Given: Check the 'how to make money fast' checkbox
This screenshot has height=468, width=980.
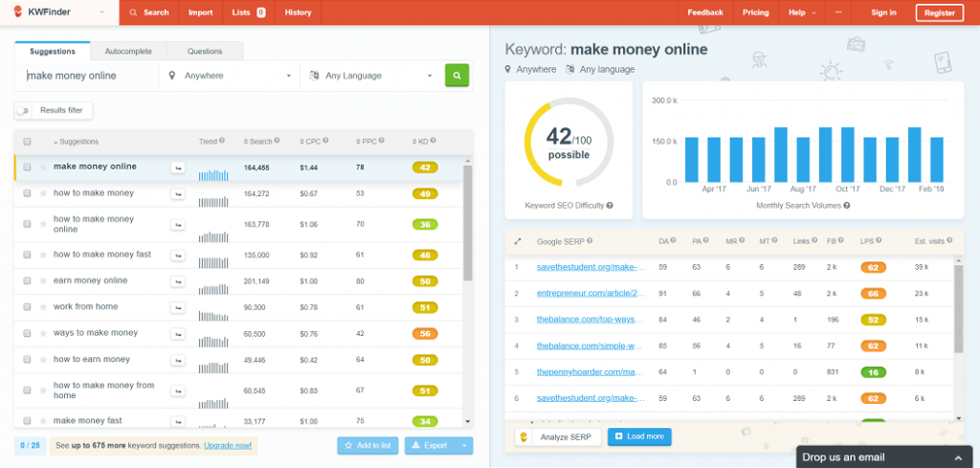Looking at the screenshot, I should tap(27, 255).
